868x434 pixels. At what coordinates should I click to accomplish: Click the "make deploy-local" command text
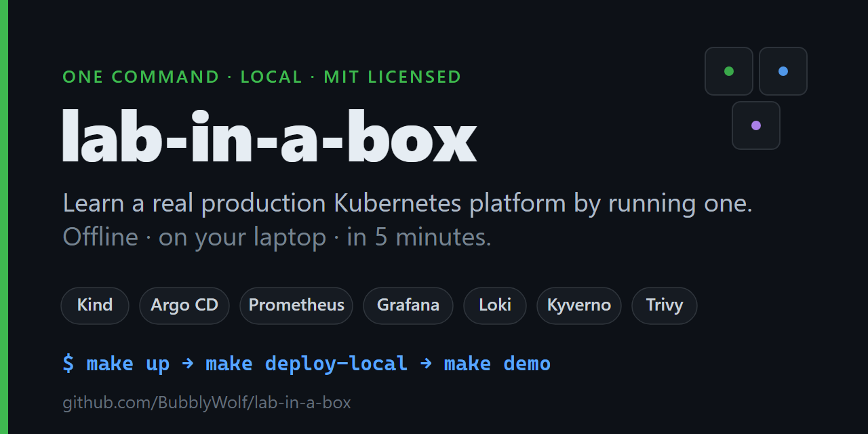tap(307, 363)
